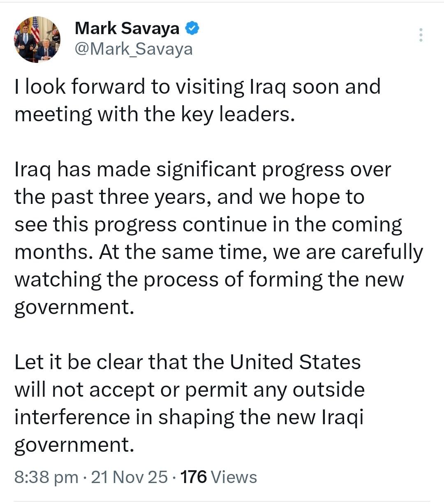This screenshot has height=504, width=444.
Task: Click the paragraph starting 'Iraq has made'
Action: click(x=219, y=238)
